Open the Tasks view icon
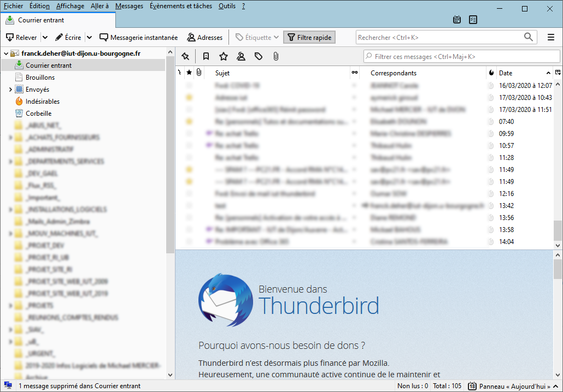The image size is (563, 392). (473, 19)
